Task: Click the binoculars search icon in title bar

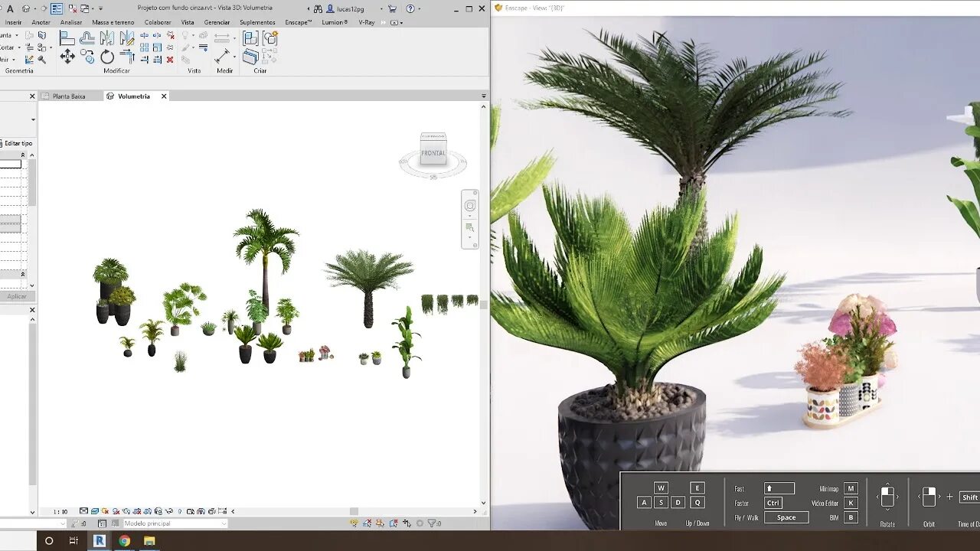Action: pyautogui.click(x=318, y=8)
